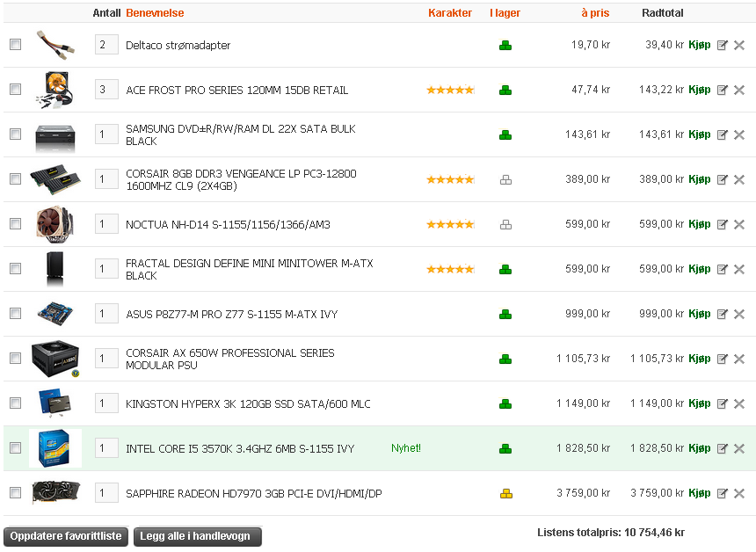The height and width of the screenshot is (552, 756).
Task: Click quantity field for ACE FROST PRO
Action: (106, 90)
